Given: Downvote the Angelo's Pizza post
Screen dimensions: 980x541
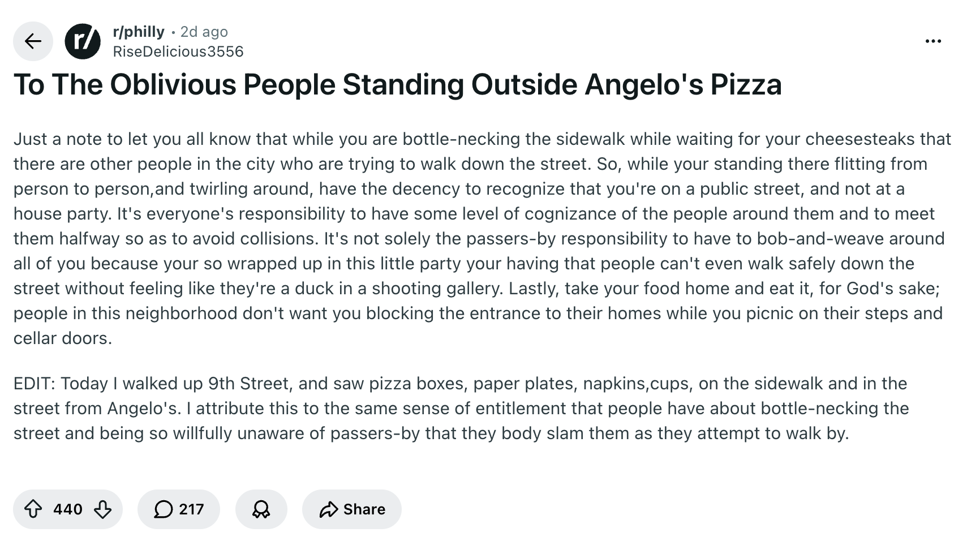Looking at the screenshot, I should tap(102, 509).
